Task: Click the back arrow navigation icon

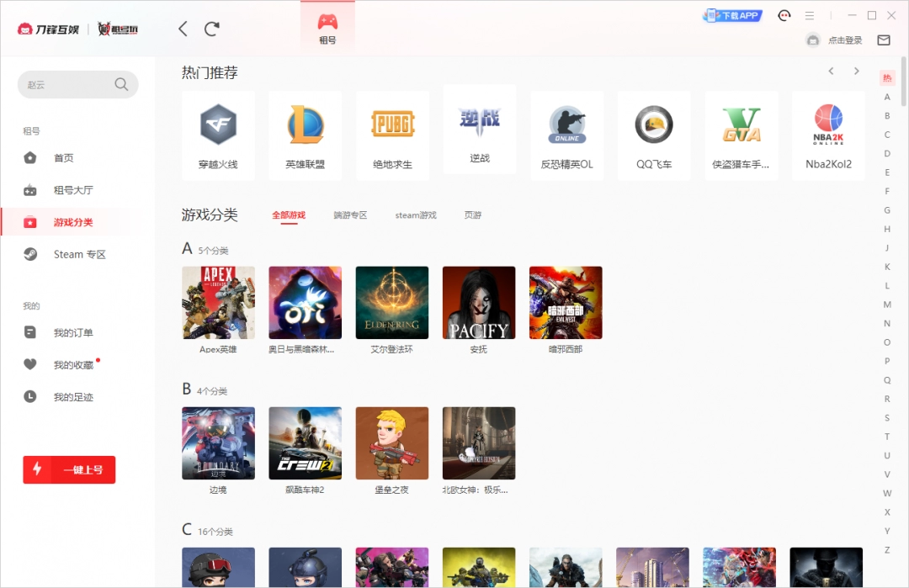Action: point(183,29)
